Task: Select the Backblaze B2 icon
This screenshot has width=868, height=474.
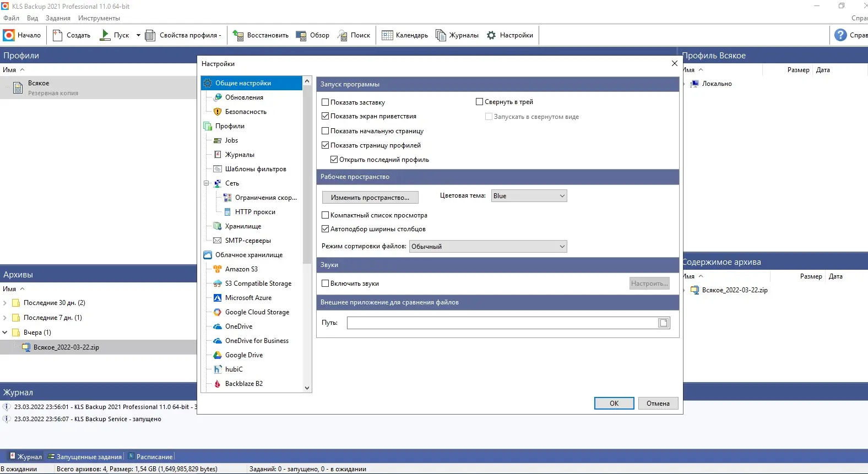Action: (x=218, y=384)
